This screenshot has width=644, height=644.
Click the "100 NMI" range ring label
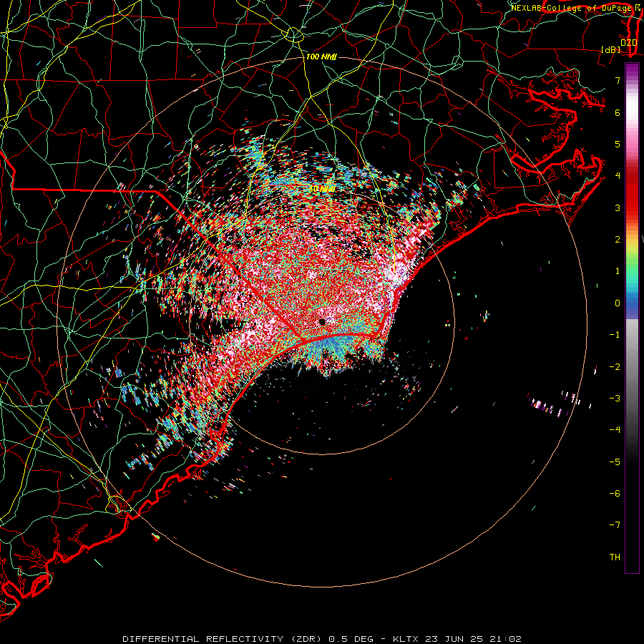tap(321, 57)
